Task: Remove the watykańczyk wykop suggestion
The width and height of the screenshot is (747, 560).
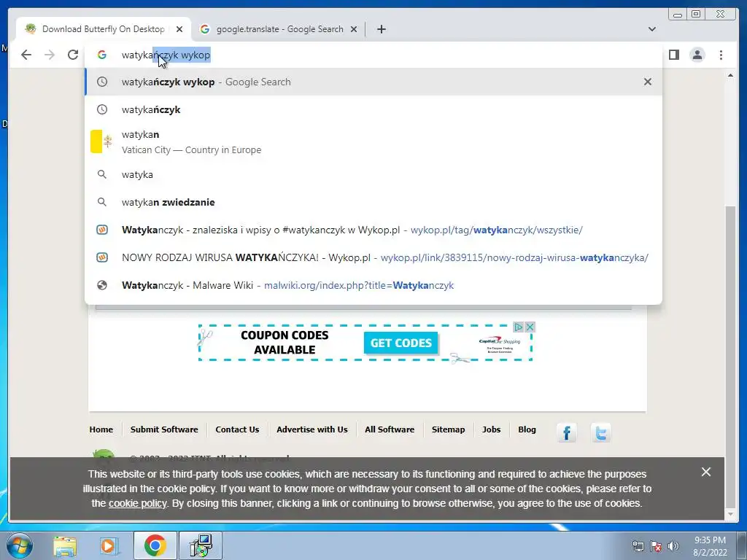Action: [x=648, y=82]
